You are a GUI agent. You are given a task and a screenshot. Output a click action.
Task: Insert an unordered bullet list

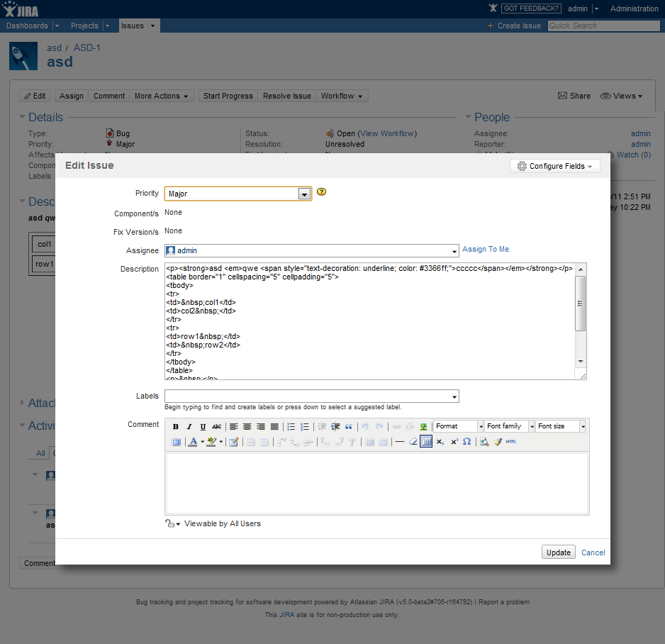291,427
